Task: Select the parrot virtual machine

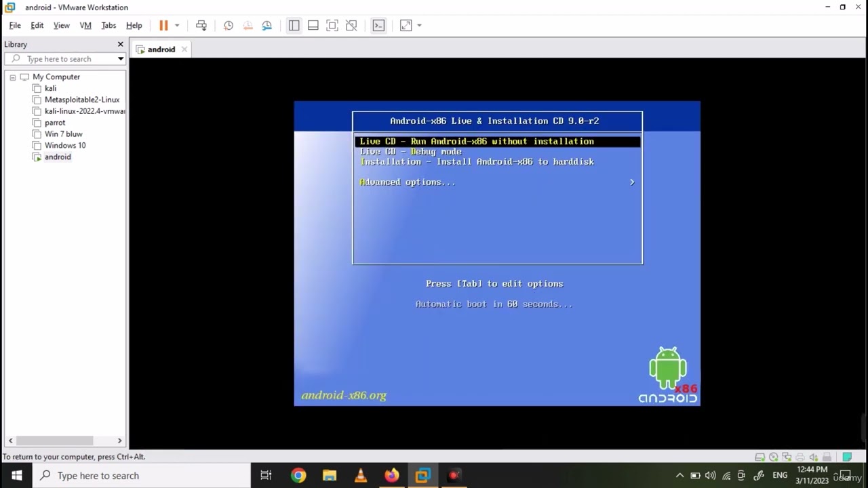Action: (55, 123)
